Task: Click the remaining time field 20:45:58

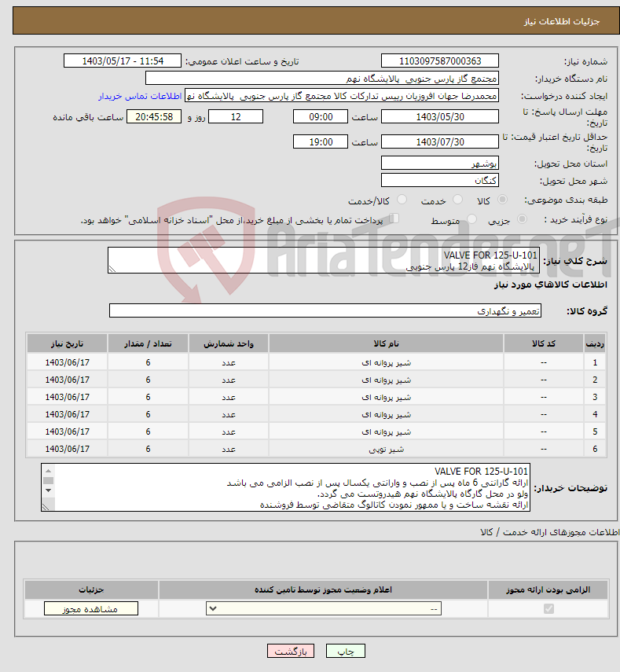Action: point(154,116)
